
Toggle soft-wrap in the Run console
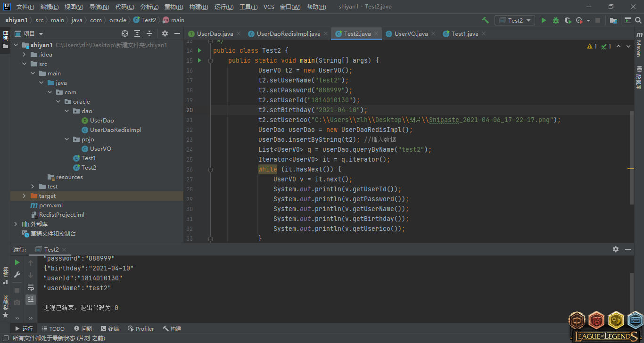coord(31,287)
